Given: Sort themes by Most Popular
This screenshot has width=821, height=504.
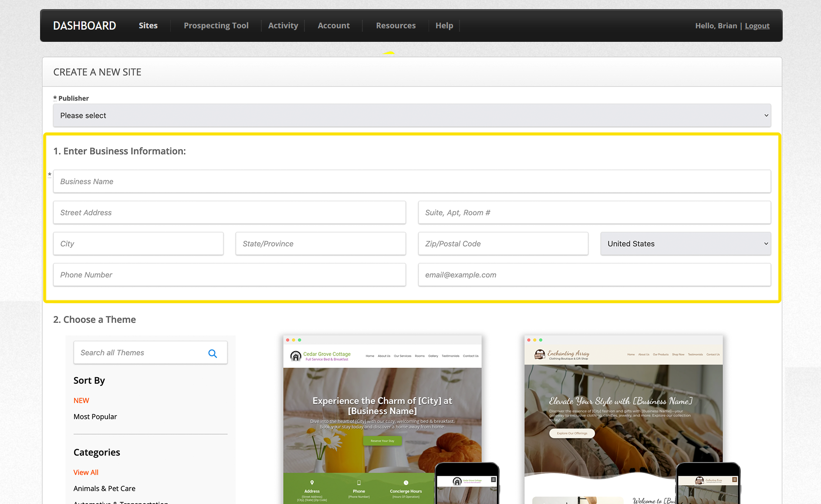Looking at the screenshot, I should 95,417.
